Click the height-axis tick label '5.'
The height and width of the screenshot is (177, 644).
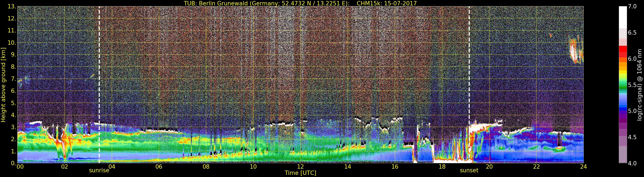point(14,103)
